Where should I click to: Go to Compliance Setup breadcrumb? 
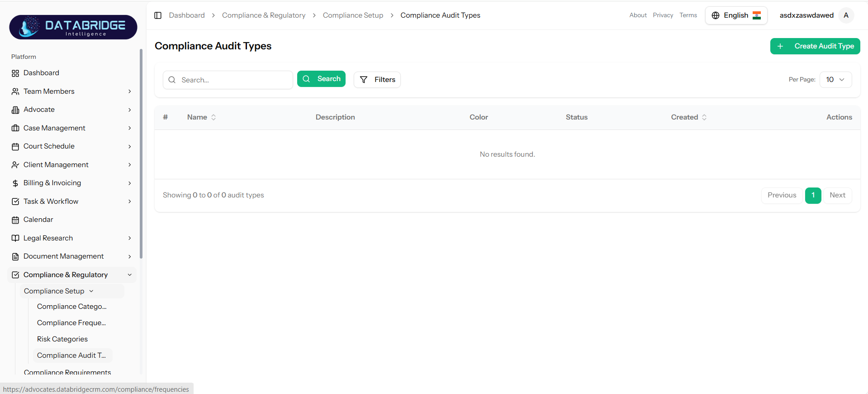click(x=353, y=15)
